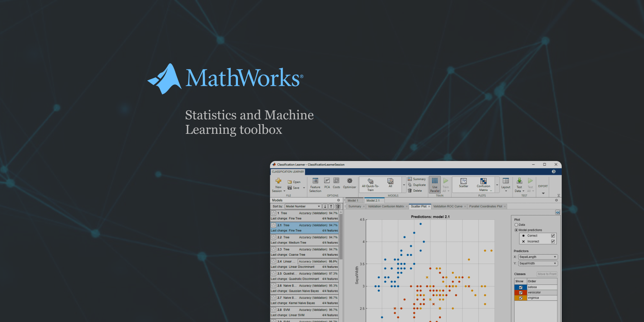Open a saved session with Open
Screen dimensions: 644x322
[294, 182]
